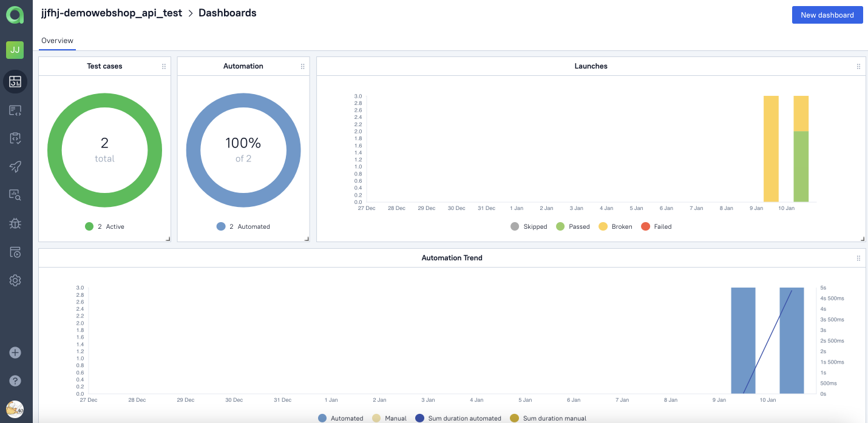
Task: Click Test cases widget resize corner
Action: point(168,239)
